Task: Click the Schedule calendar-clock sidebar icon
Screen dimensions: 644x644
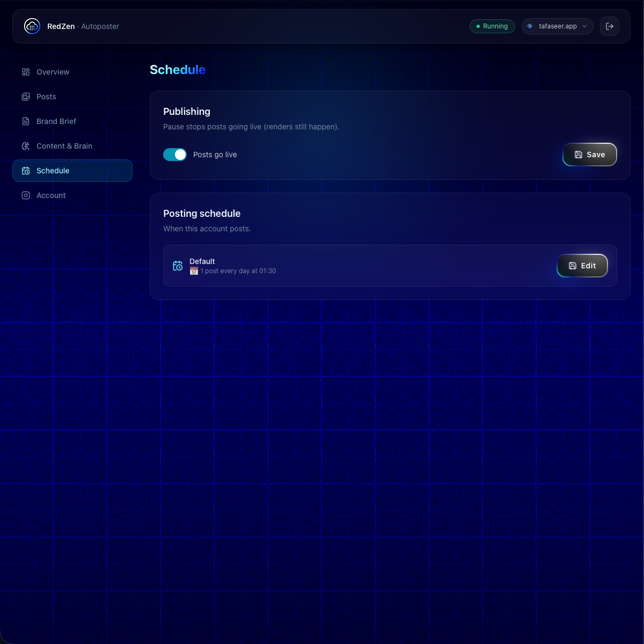Action: [x=26, y=171]
